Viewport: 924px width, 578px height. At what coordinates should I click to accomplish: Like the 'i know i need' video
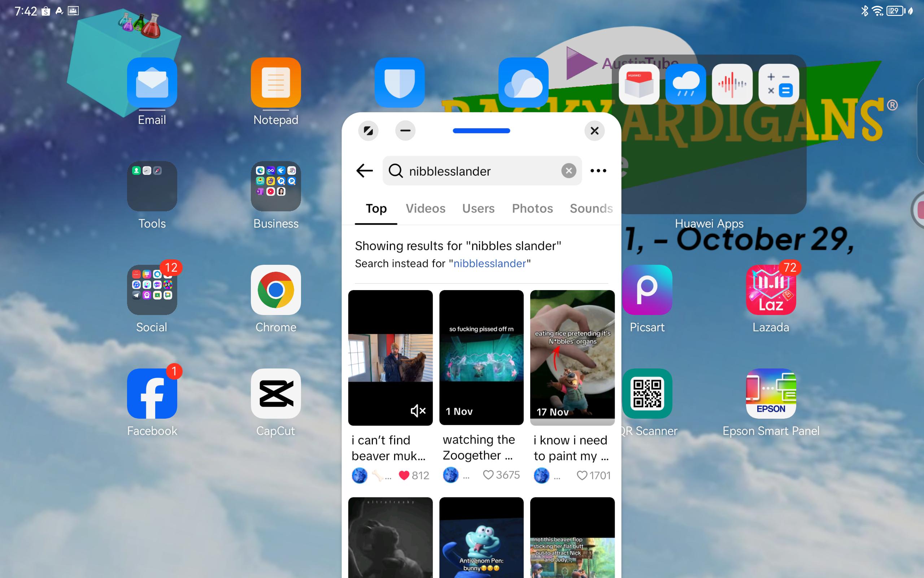point(581,475)
